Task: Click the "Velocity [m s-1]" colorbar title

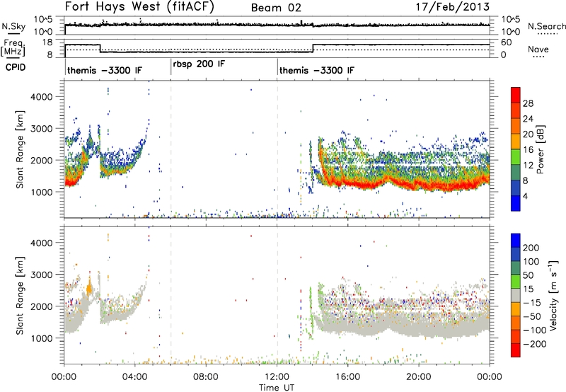Action: pyautogui.click(x=553, y=295)
